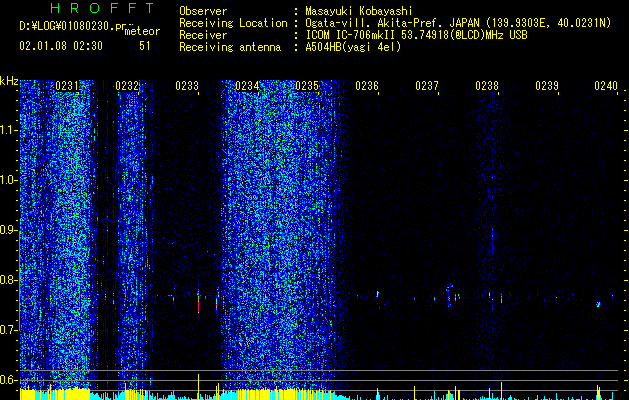Click the ICOM IC-706mkII receiver text
Viewport: 629px width, 400px height.
pos(416,35)
